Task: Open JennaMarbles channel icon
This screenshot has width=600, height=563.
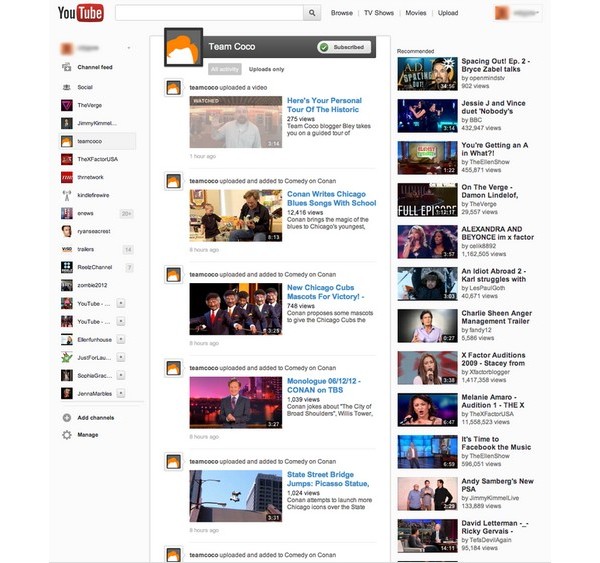Action: click(x=67, y=393)
